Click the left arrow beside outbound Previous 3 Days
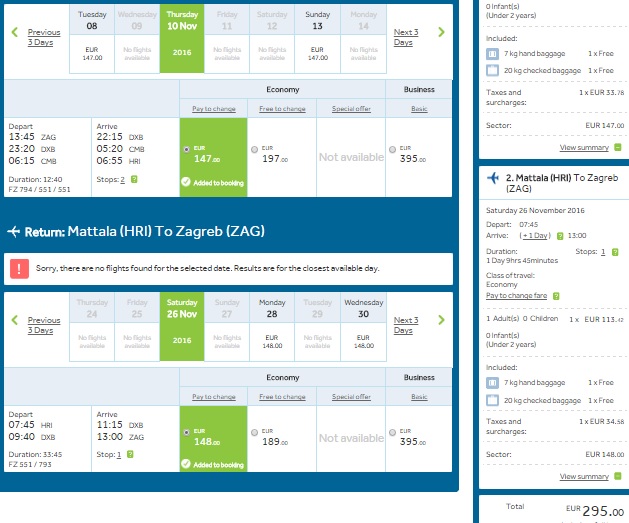Screen dimensions: 629x523 coord(15,33)
